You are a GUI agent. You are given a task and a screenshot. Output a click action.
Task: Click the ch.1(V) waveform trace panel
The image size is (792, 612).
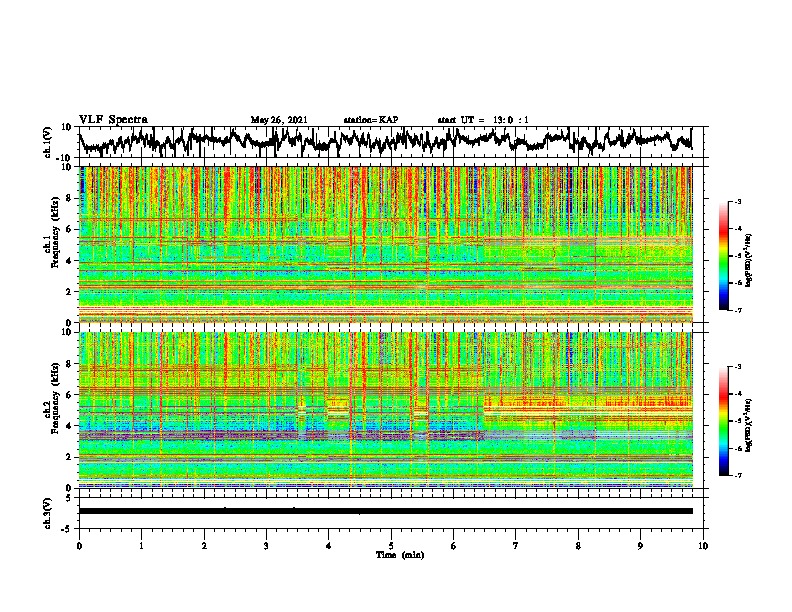pos(393,142)
